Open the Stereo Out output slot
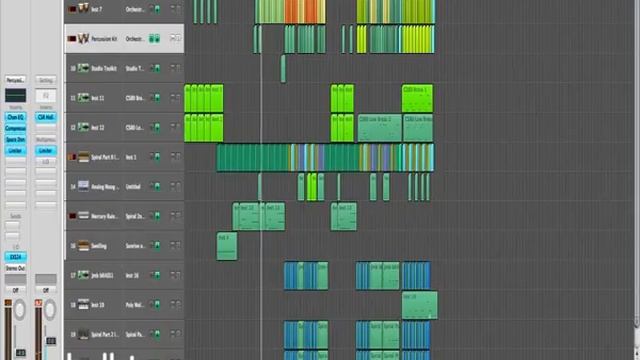This screenshot has height=360, width=640. click(16, 268)
